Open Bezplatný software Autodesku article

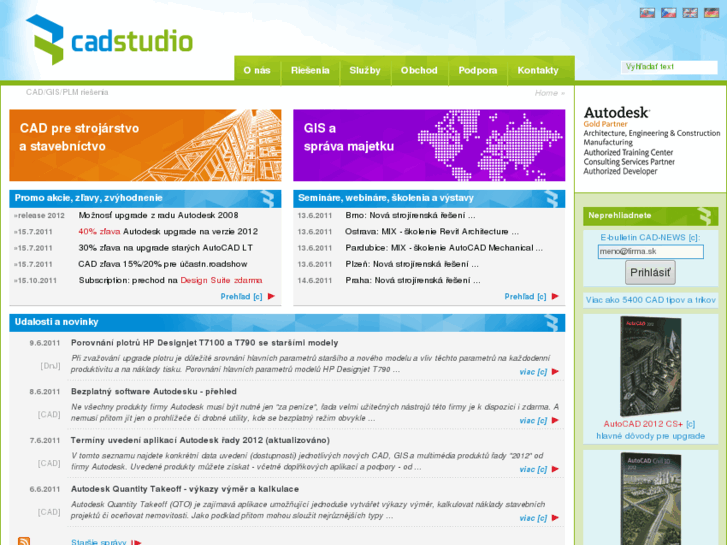click(x=153, y=391)
